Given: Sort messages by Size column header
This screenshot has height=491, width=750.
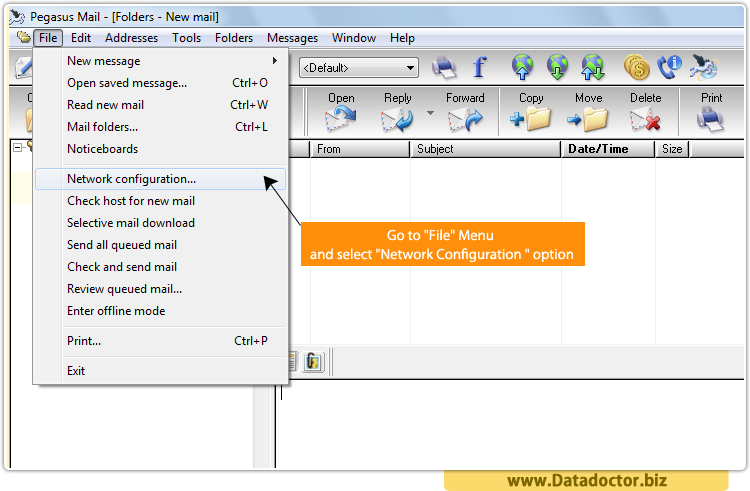Looking at the screenshot, I should point(672,149).
